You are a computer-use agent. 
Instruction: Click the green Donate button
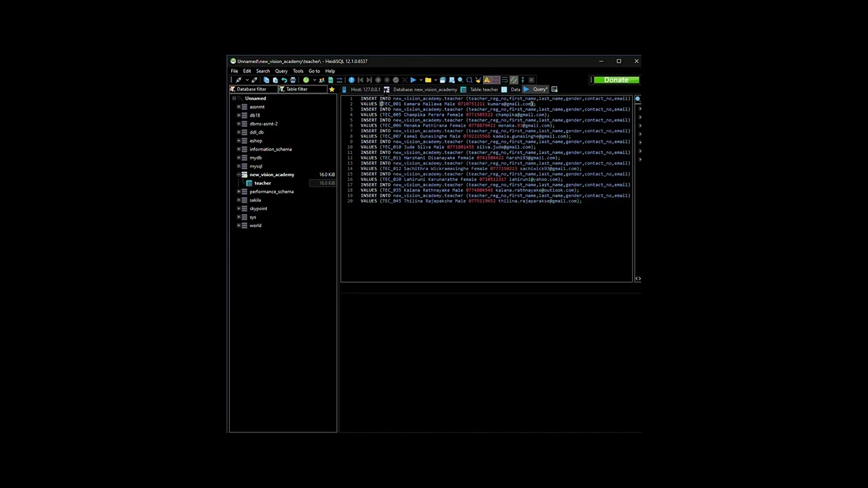click(x=616, y=80)
